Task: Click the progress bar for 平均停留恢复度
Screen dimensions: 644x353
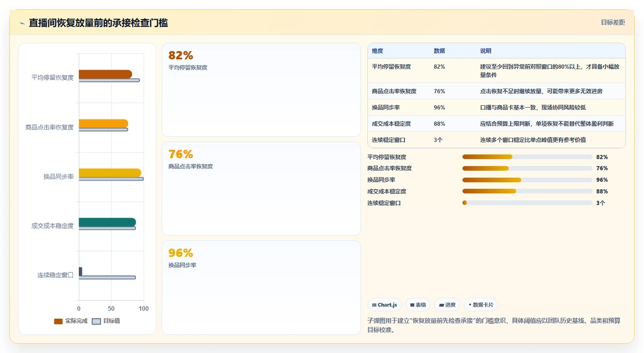Action: 527,157
